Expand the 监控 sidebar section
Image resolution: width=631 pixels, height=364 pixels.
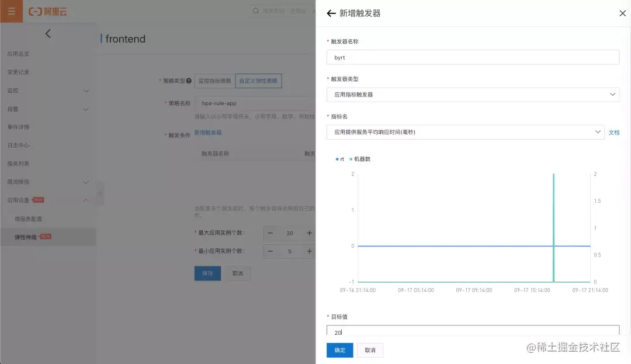coord(48,91)
